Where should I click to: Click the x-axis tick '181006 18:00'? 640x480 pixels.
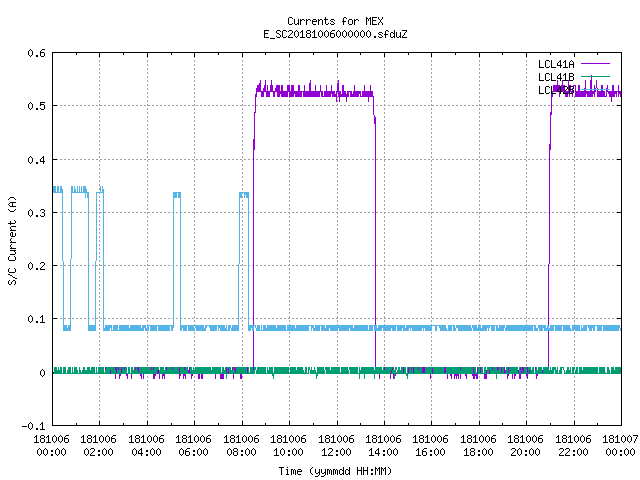tap(478, 446)
